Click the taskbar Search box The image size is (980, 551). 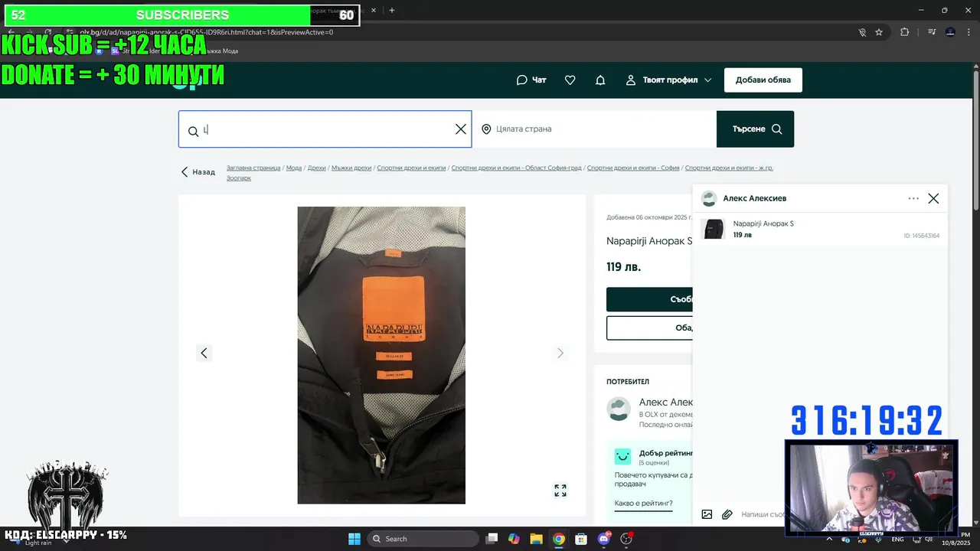(x=423, y=539)
